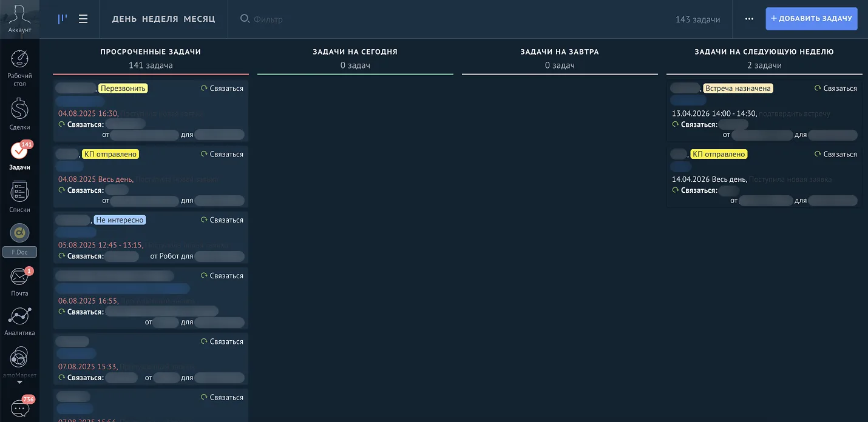Open the chat icon with 736 badge

[20, 409]
